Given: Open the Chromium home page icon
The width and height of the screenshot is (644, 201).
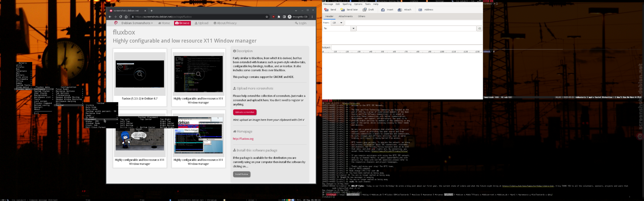Looking at the screenshot, I should click(126, 17).
